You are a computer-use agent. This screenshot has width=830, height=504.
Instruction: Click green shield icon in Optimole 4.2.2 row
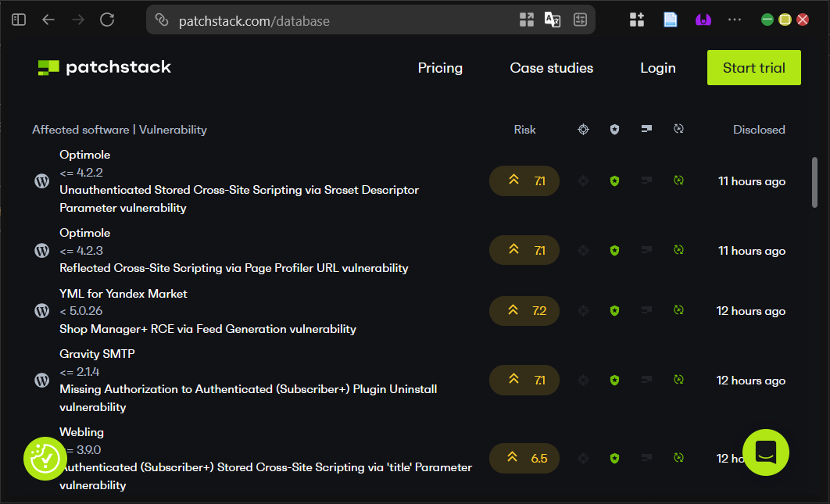click(614, 181)
